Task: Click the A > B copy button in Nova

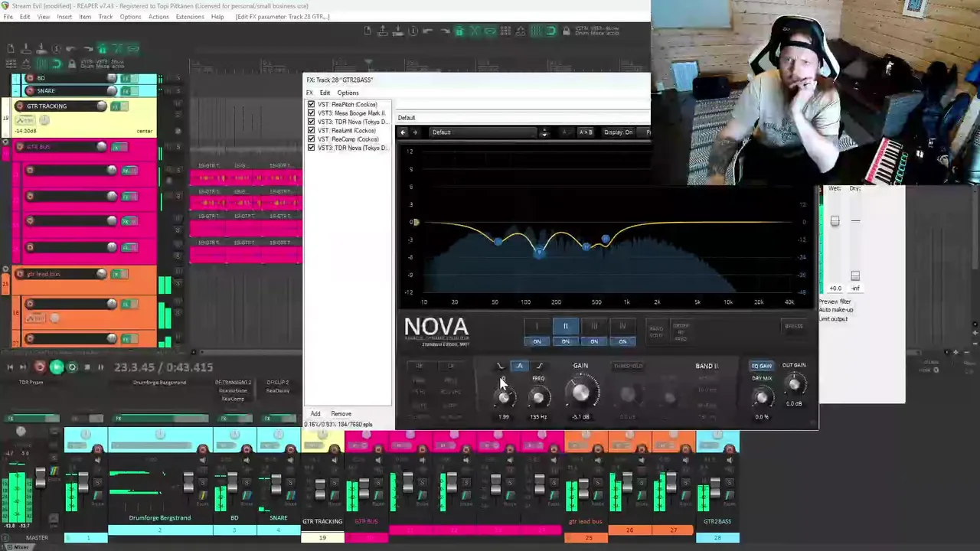Action: click(586, 132)
